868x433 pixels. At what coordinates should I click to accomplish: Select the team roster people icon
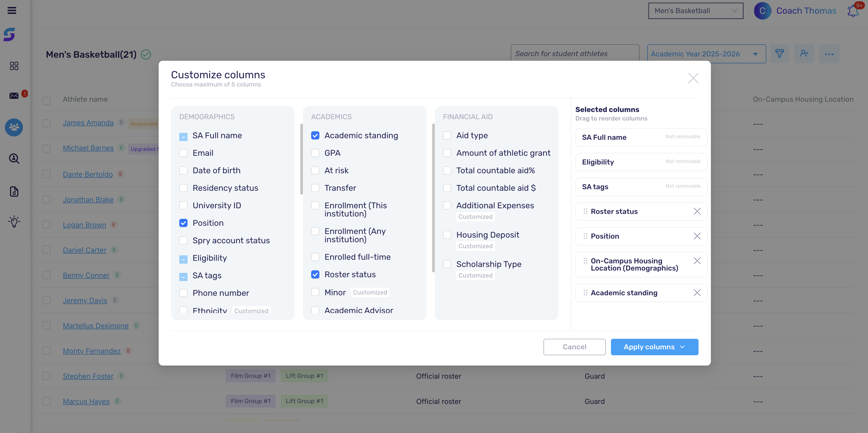[x=14, y=127]
